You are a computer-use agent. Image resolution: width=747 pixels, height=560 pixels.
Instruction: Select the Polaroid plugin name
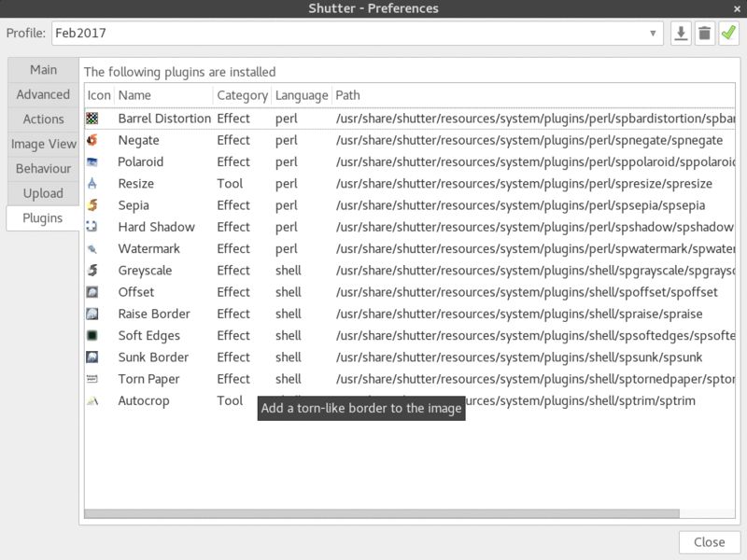(x=141, y=161)
